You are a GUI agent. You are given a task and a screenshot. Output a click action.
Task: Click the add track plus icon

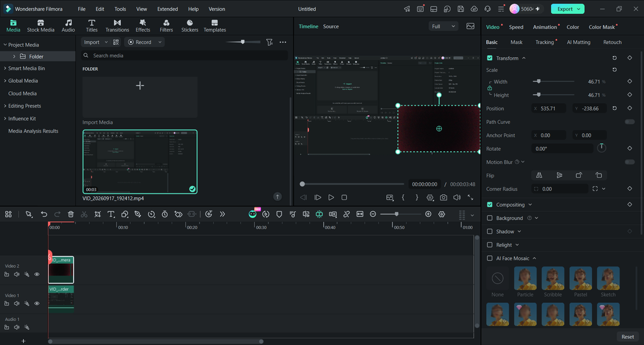[23, 341]
